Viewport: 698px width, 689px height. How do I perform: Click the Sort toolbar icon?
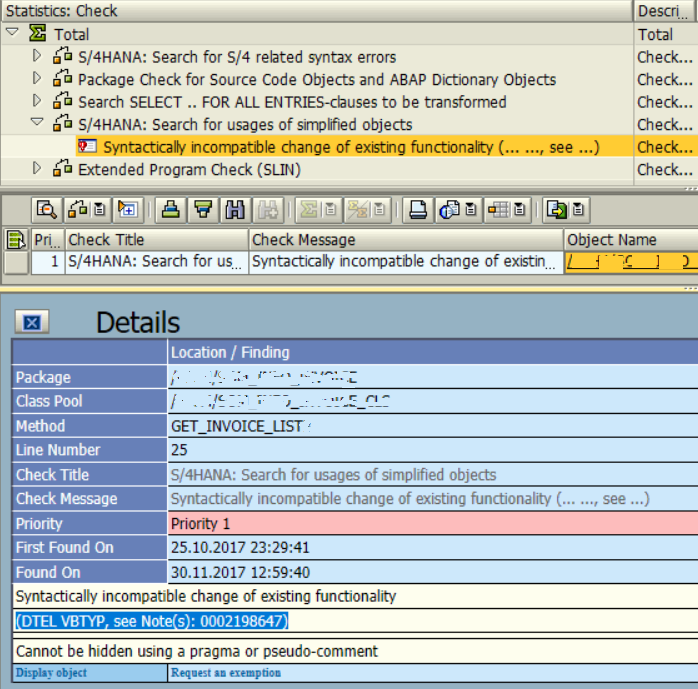click(x=170, y=209)
